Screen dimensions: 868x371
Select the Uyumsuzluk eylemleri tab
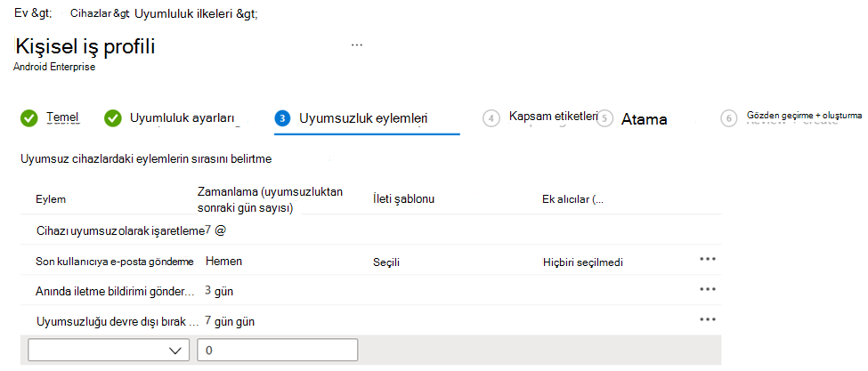coord(362,117)
